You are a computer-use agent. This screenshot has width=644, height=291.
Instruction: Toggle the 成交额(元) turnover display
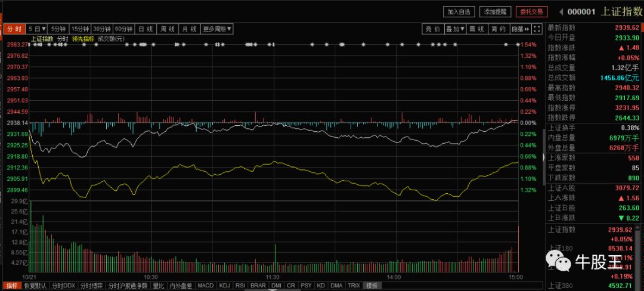pos(110,39)
